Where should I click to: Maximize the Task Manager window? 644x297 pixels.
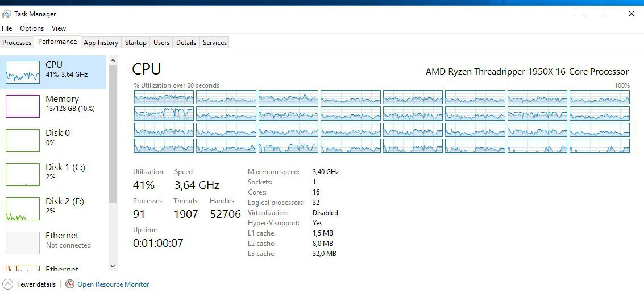click(605, 14)
